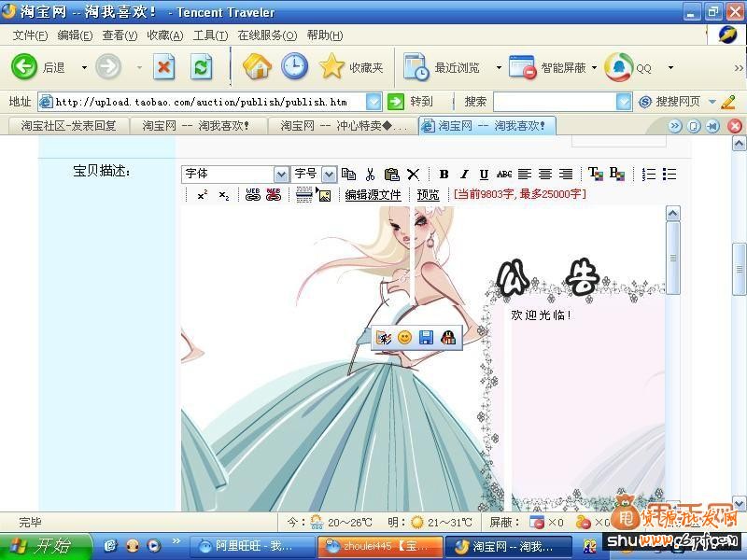Click the refresh page icon
747x560 pixels.
[201, 67]
